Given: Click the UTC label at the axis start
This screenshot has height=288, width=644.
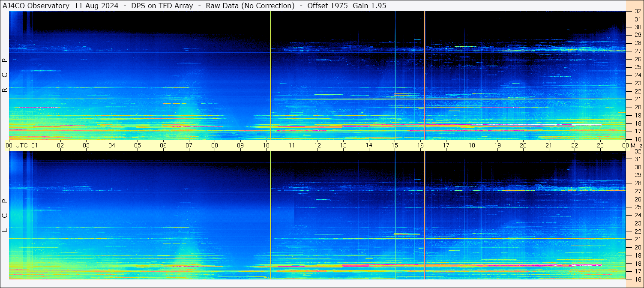Looking at the screenshot, I should [22, 145].
